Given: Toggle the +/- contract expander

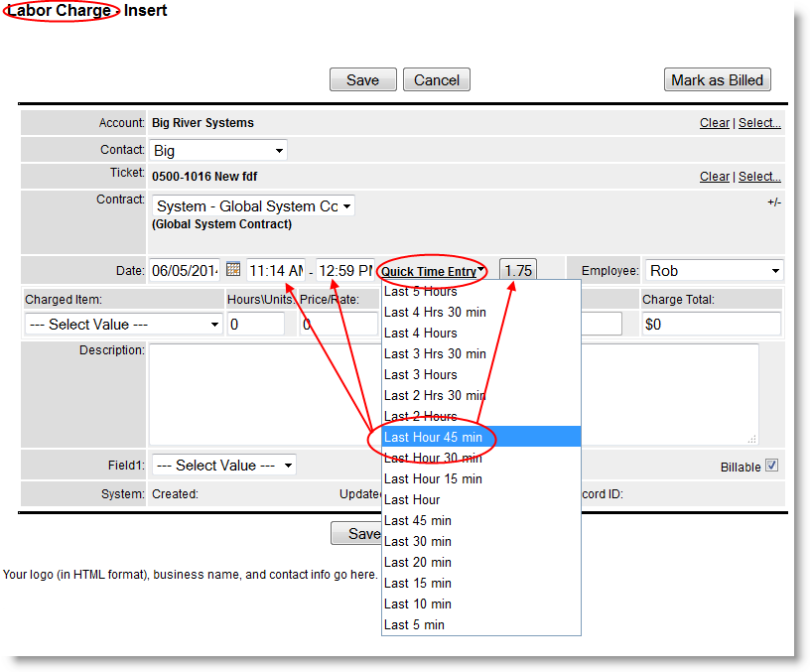Looking at the screenshot, I should point(773,202).
